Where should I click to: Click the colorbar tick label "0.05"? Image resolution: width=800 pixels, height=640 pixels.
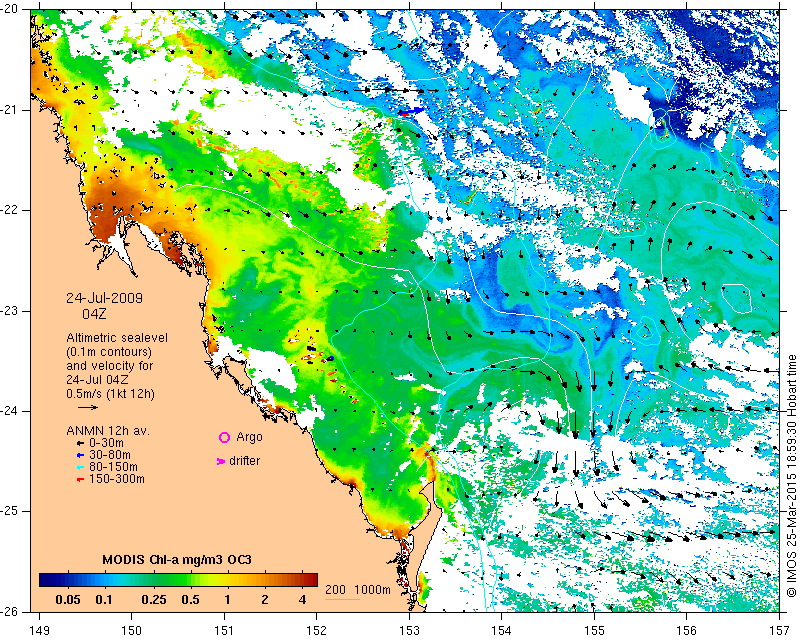tap(68, 600)
